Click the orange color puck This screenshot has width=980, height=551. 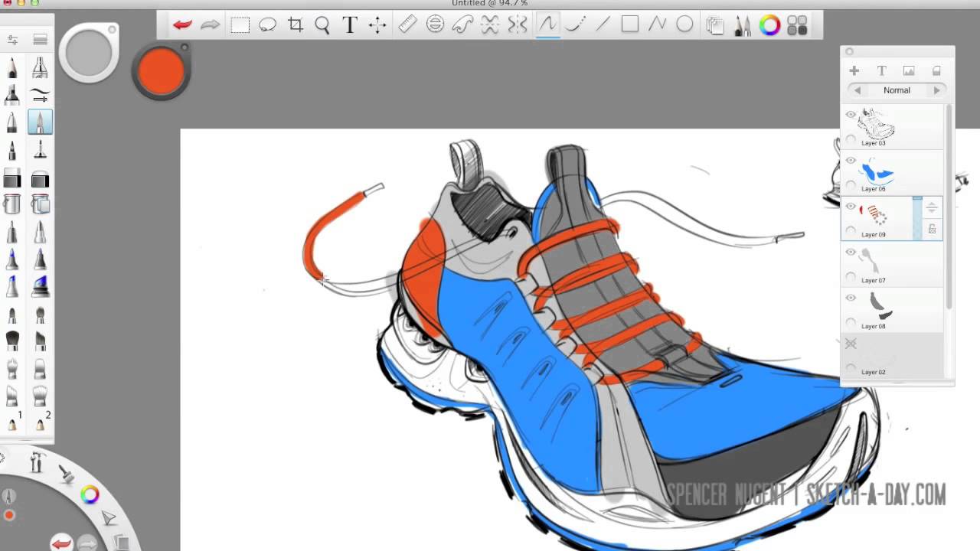[161, 70]
